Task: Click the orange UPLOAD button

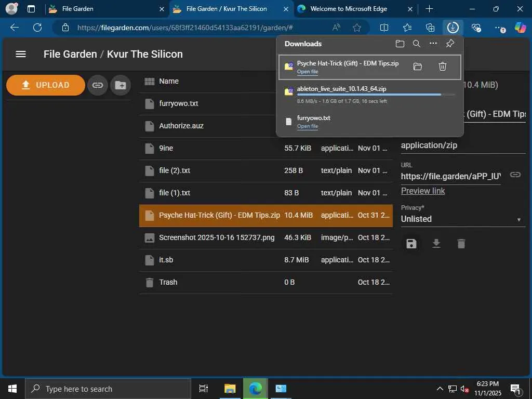Action: click(46, 85)
